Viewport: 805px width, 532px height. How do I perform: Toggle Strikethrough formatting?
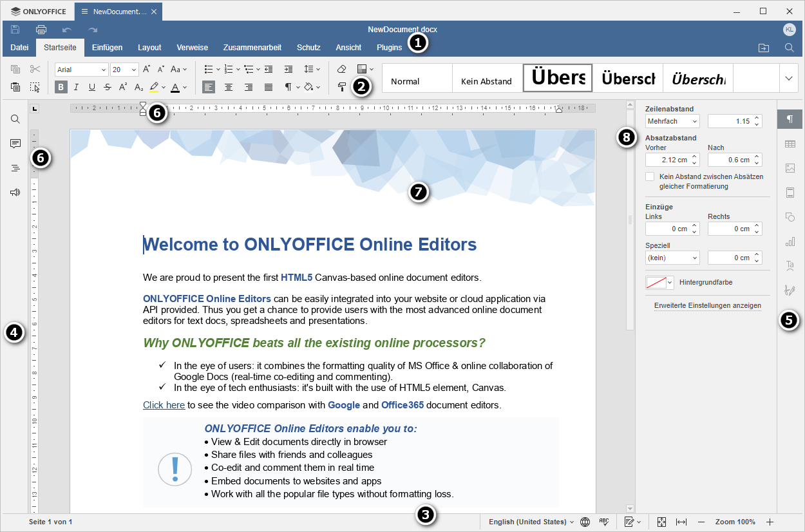tap(108, 87)
